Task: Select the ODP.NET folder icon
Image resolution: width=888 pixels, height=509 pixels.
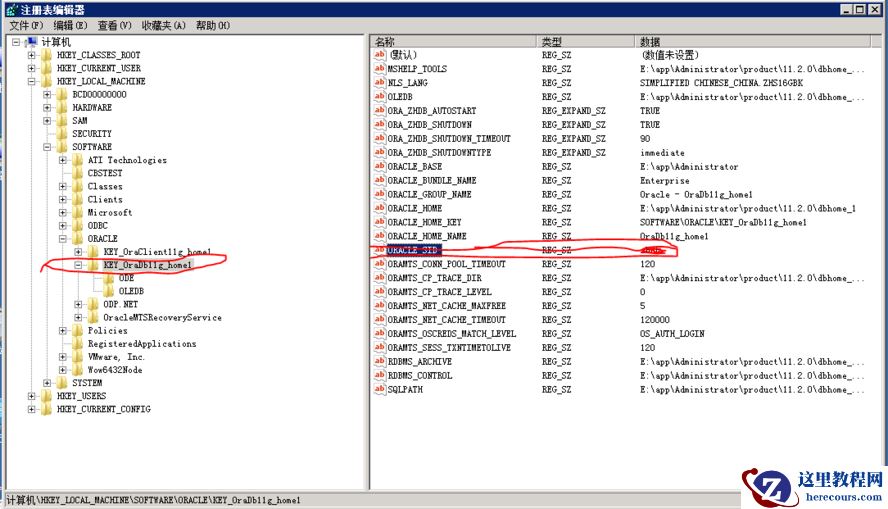Action: tap(93, 304)
